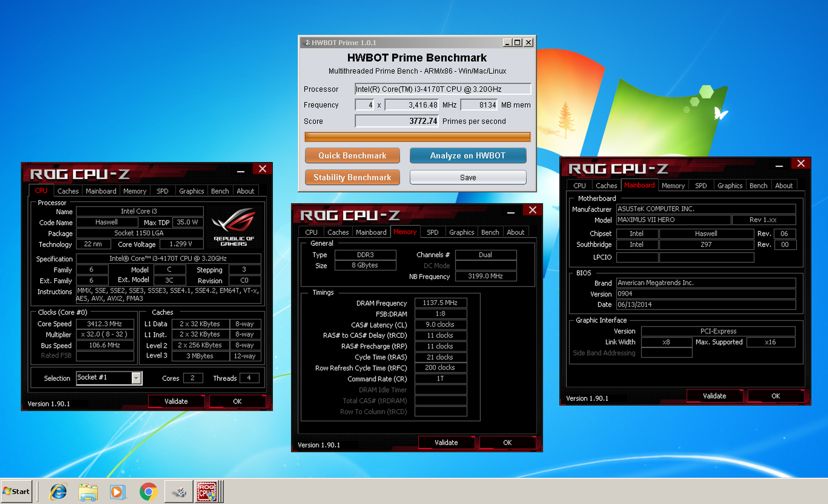Open Google Chrome from the taskbar

click(x=148, y=492)
